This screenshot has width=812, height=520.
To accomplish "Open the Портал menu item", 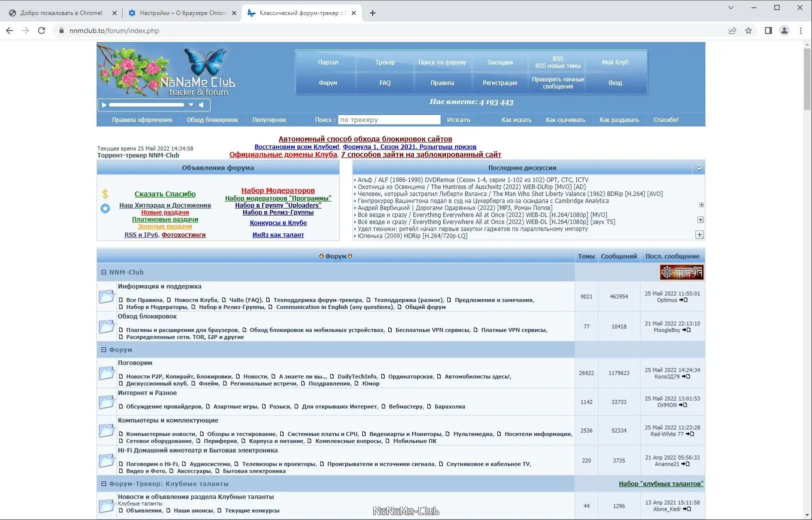I will pyautogui.click(x=328, y=62).
